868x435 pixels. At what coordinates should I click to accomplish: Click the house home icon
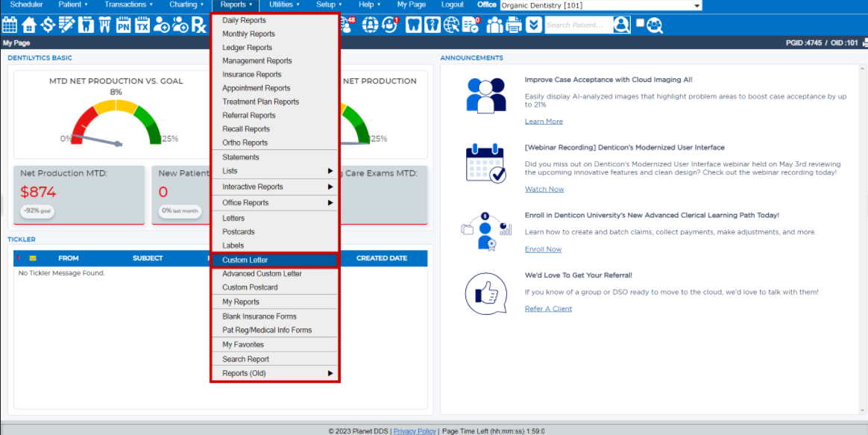(29, 25)
